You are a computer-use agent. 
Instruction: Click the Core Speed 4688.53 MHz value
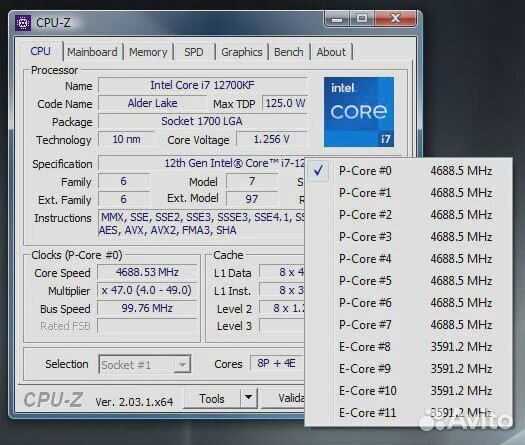coord(147,273)
